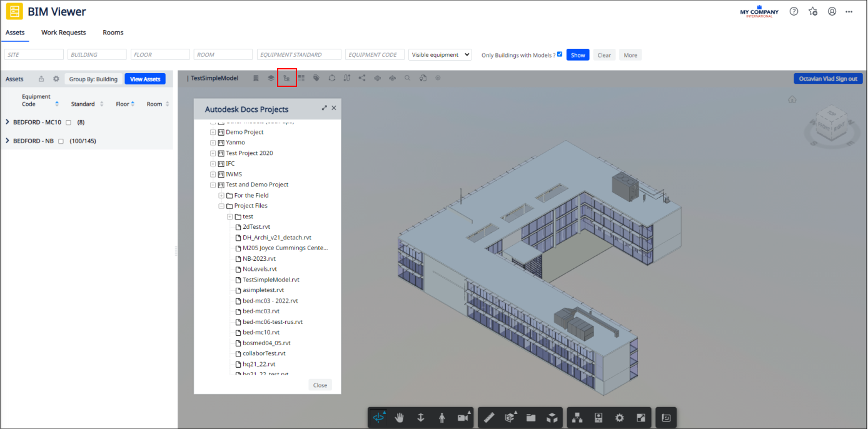Activate the Pan hand tool
The width and height of the screenshot is (868, 429).
point(400,418)
